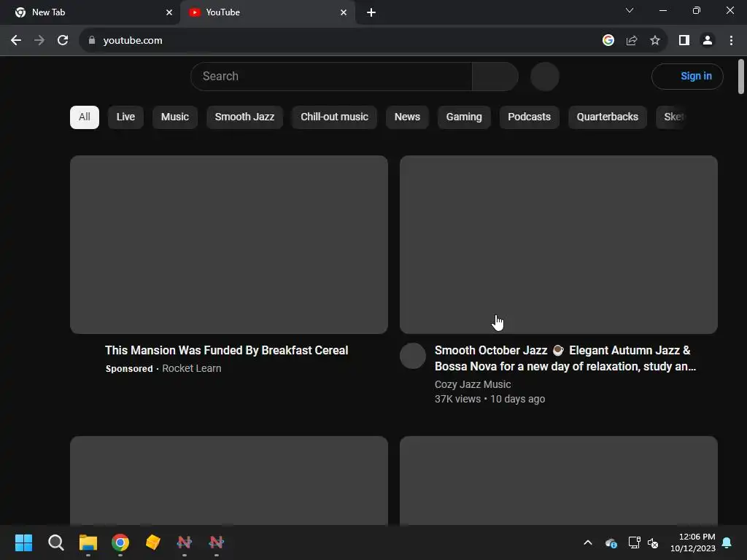Open File Explorer from the taskbar
Image resolution: width=747 pixels, height=560 pixels.
(88, 542)
